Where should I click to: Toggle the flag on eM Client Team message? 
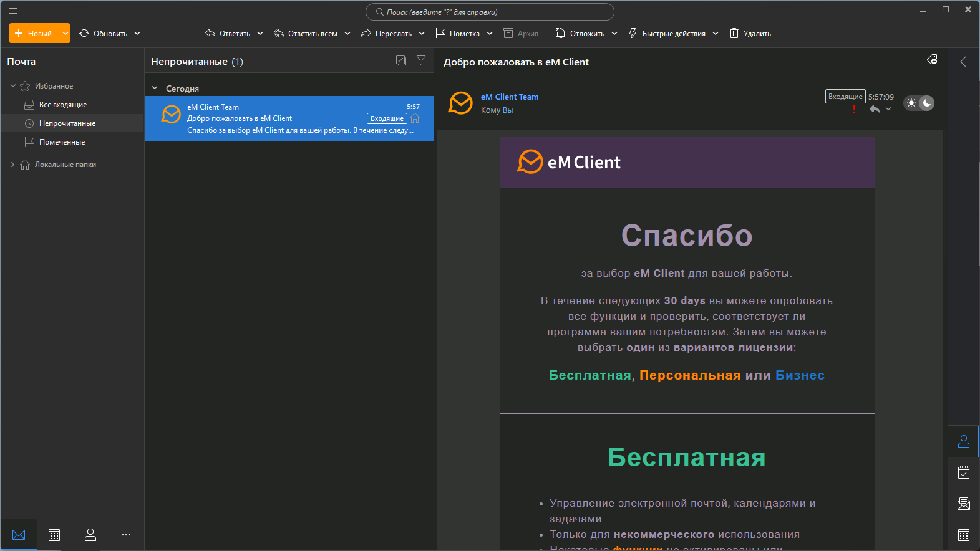click(415, 118)
